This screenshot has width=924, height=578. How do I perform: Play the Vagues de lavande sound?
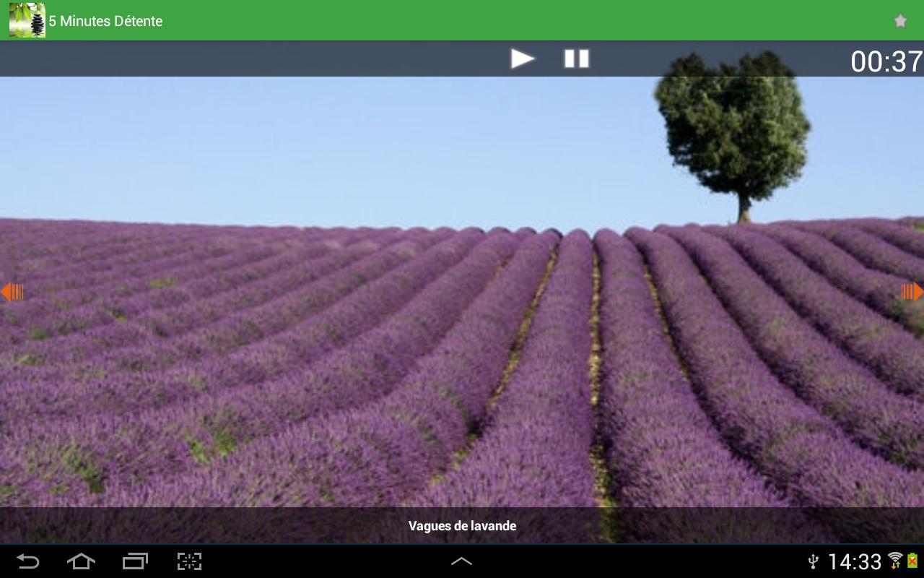tap(523, 58)
